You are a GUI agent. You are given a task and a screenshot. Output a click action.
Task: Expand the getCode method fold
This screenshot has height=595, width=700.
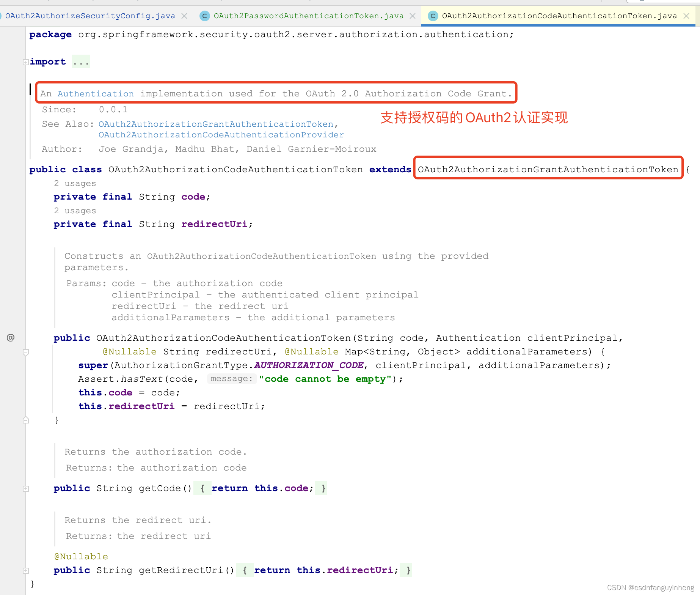pyautogui.click(x=26, y=489)
